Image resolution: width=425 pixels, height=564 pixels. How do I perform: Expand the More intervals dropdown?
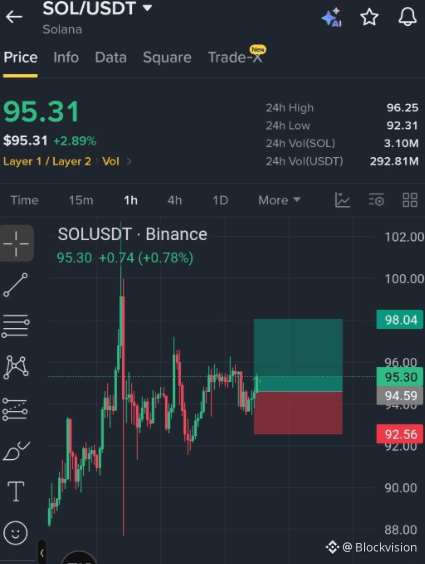(279, 200)
